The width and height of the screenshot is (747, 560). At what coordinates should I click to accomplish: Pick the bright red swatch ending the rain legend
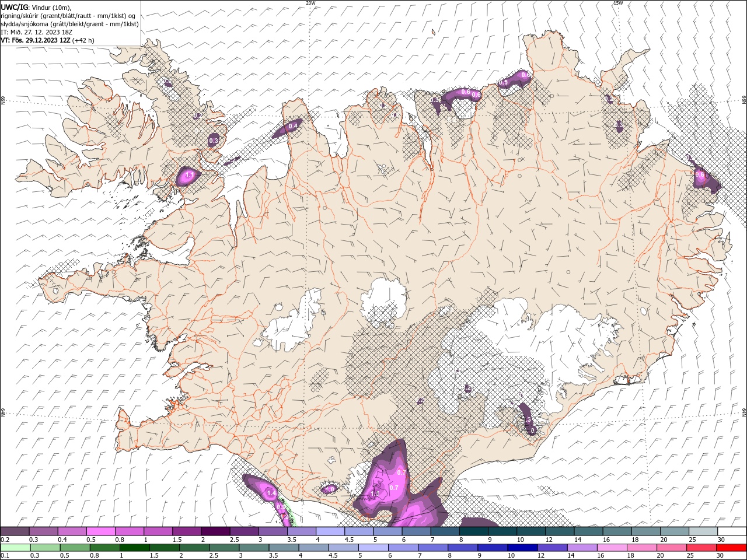[732, 548]
